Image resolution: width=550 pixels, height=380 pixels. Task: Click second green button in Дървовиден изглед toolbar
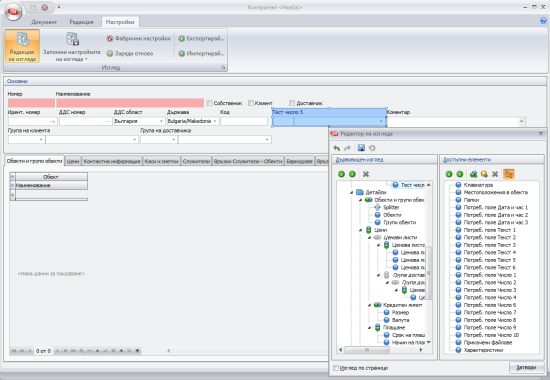(352, 174)
